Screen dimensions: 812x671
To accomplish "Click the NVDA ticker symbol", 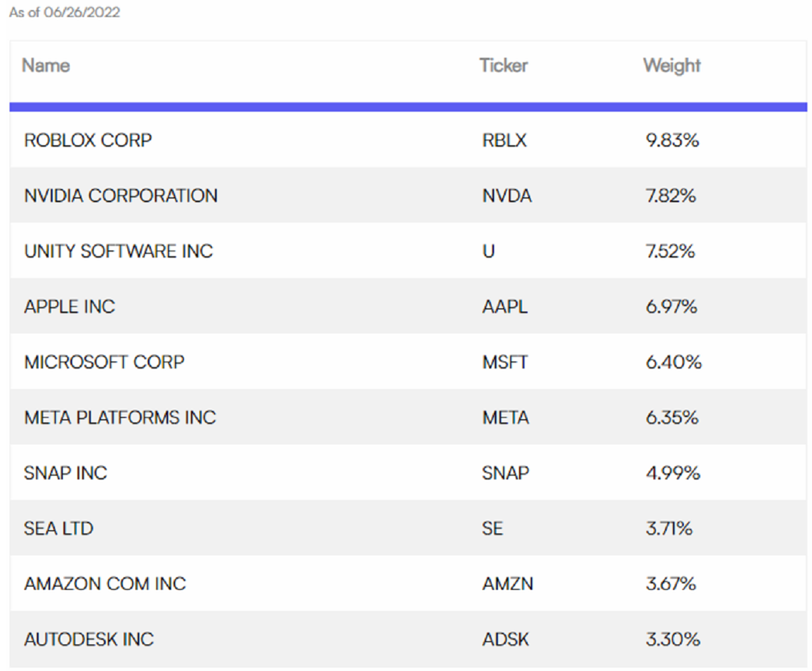I will [x=507, y=195].
